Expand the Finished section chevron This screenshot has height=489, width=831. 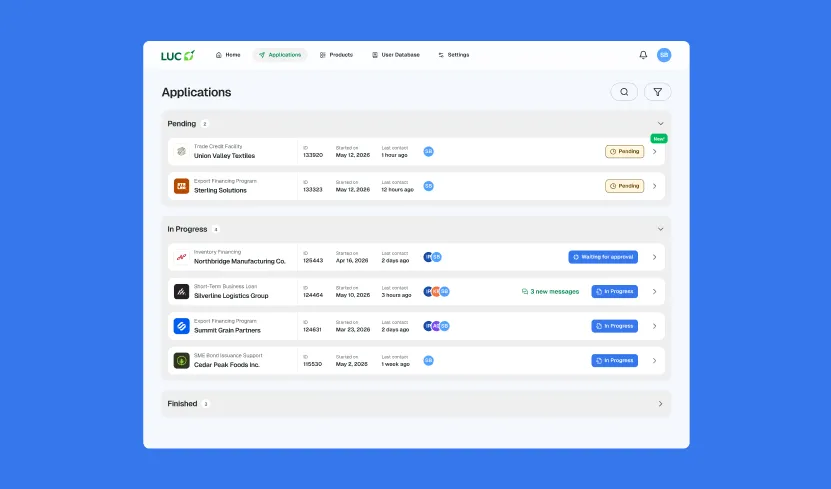point(660,404)
